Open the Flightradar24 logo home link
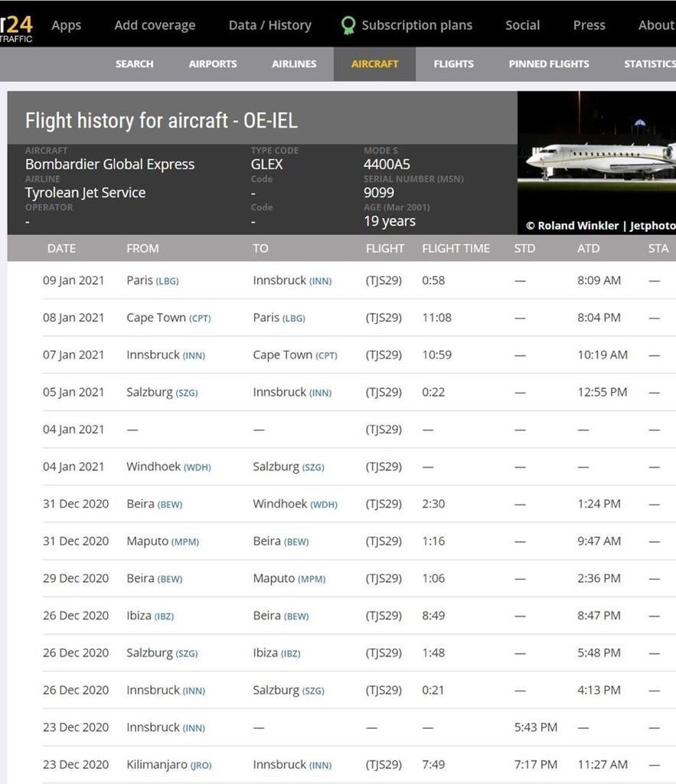The height and width of the screenshot is (784, 676). point(17,28)
